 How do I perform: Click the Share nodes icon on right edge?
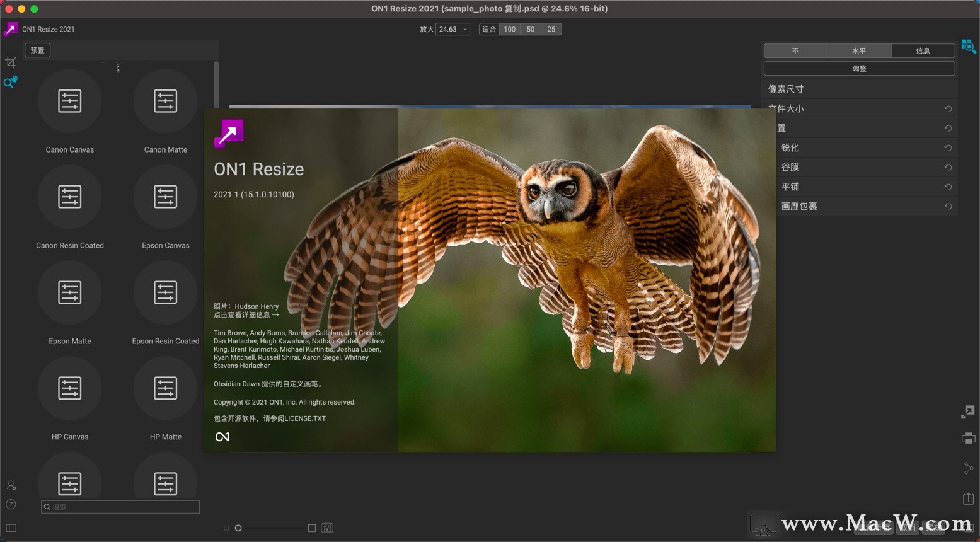tap(969, 468)
